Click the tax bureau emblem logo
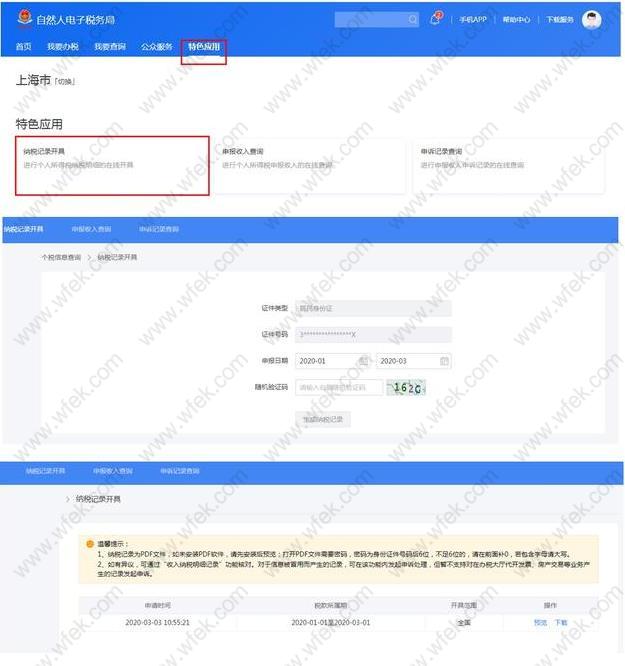Screen dimensions: 625x666 coord(25,19)
